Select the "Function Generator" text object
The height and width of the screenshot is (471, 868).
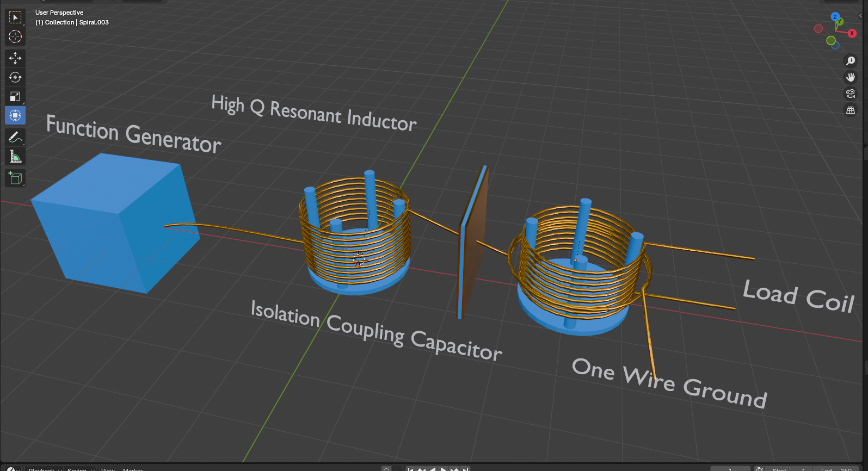click(x=134, y=134)
